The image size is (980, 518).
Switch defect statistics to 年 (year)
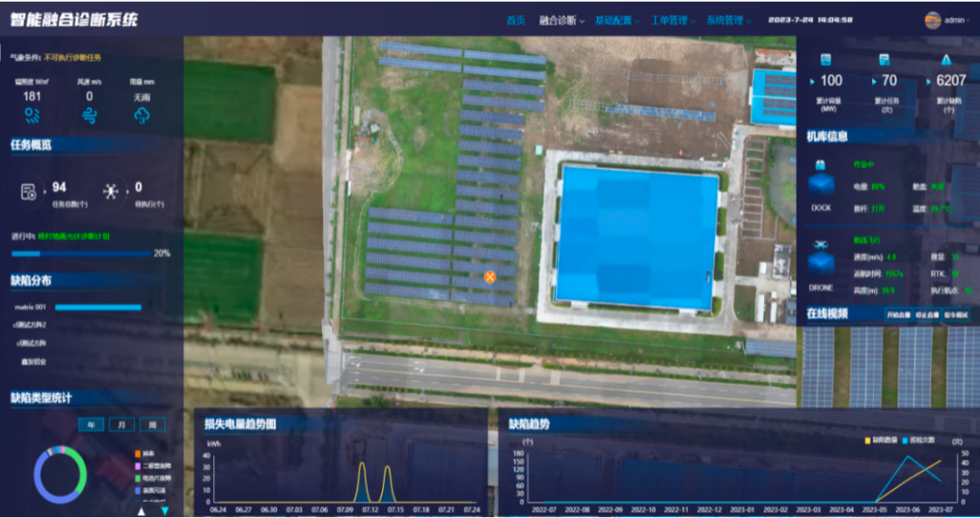pyautogui.click(x=91, y=425)
